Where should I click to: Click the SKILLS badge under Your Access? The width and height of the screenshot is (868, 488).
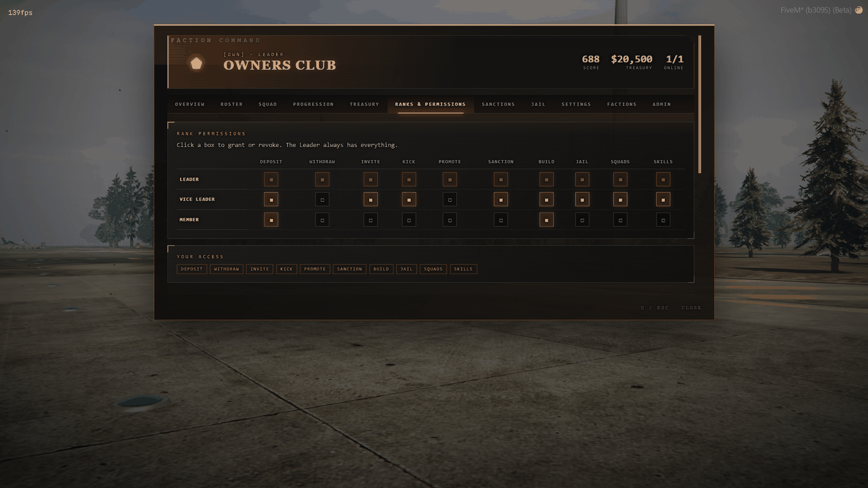(x=463, y=269)
